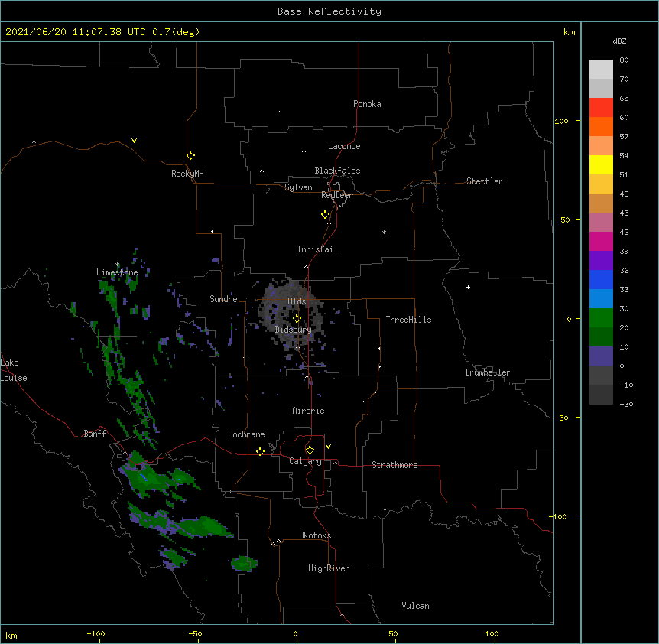Viewport: 659px width, 644px height.
Task: Click the HighRiver label
Action: point(329,568)
